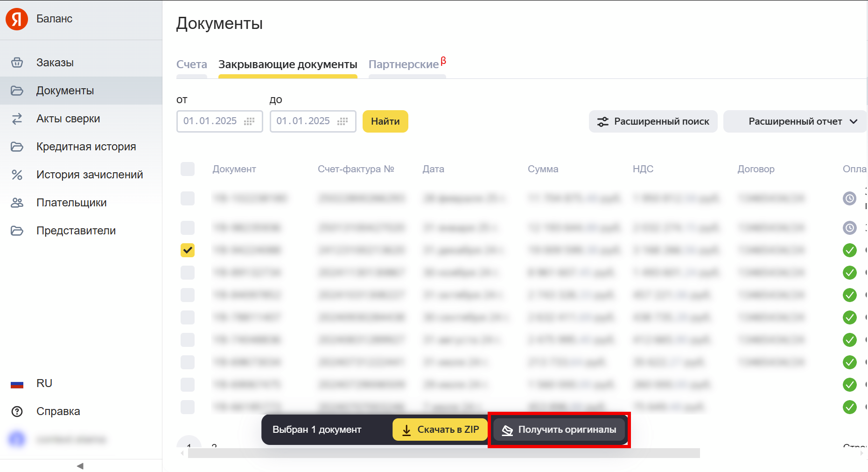Open Плательщики via the people icon
Image resolution: width=868 pixels, height=472 pixels.
17,203
